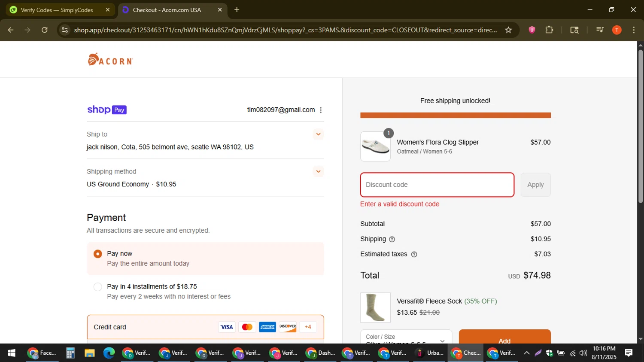Click US Ground Economy shipping text
The height and width of the screenshot is (362, 644).
click(x=118, y=184)
